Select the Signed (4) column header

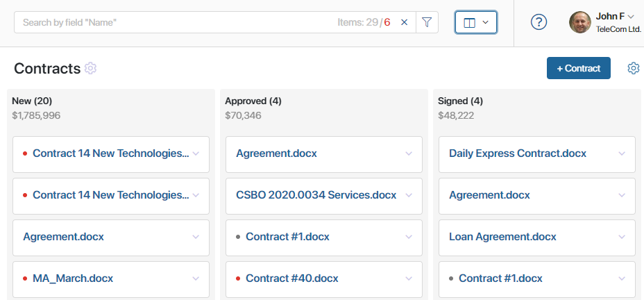[x=460, y=101]
